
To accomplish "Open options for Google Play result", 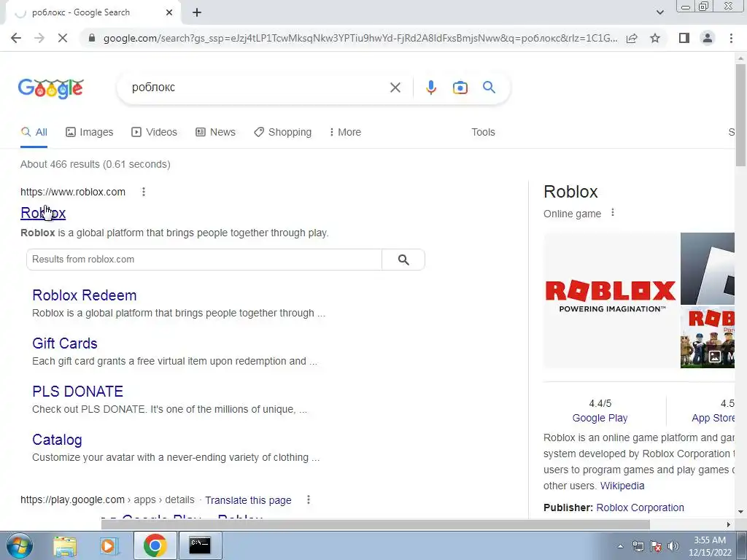I will pyautogui.click(x=309, y=499).
